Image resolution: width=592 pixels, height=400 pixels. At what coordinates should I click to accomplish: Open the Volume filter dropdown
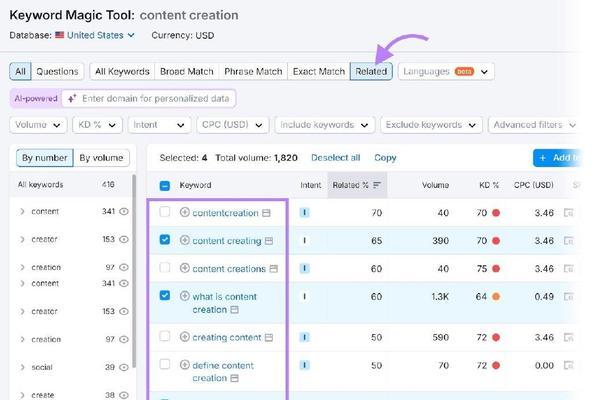pyautogui.click(x=38, y=125)
